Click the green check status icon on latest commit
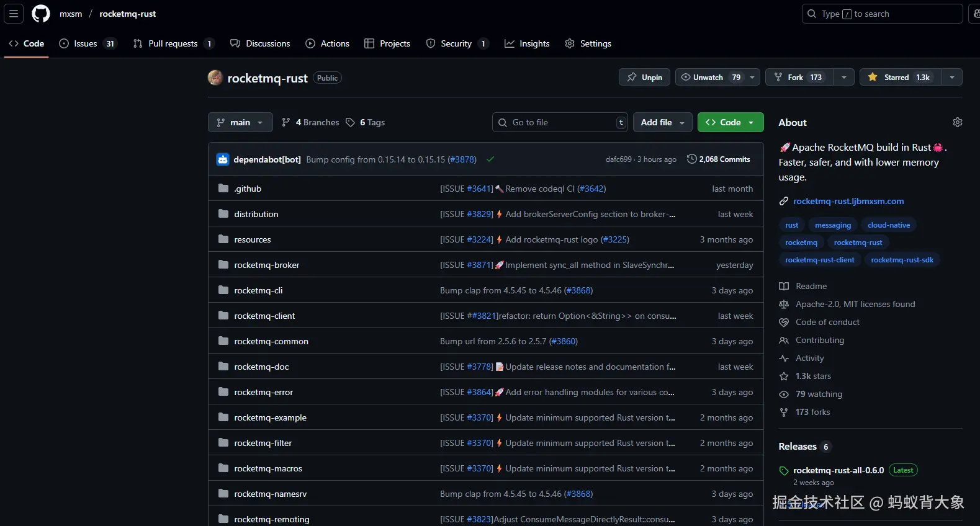 pyautogui.click(x=490, y=159)
